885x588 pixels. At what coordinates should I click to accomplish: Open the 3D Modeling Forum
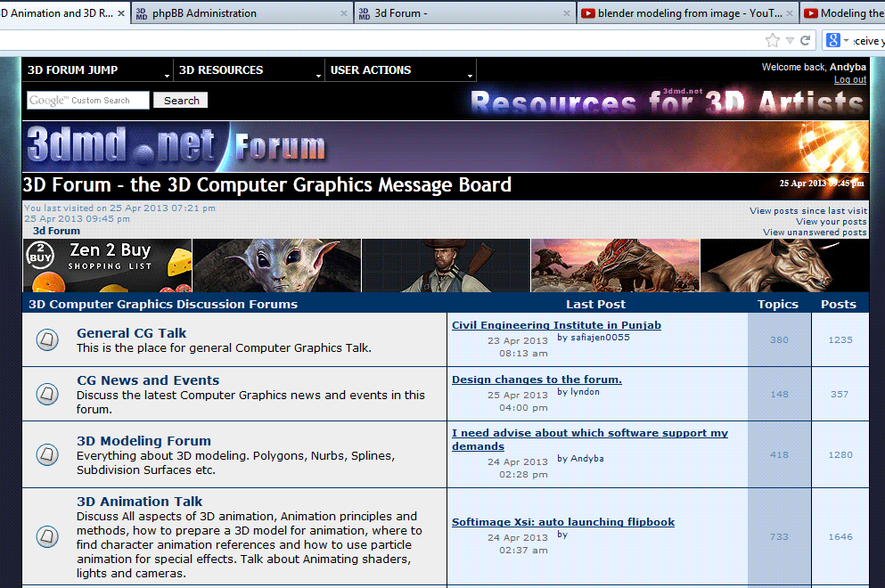pyautogui.click(x=143, y=441)
